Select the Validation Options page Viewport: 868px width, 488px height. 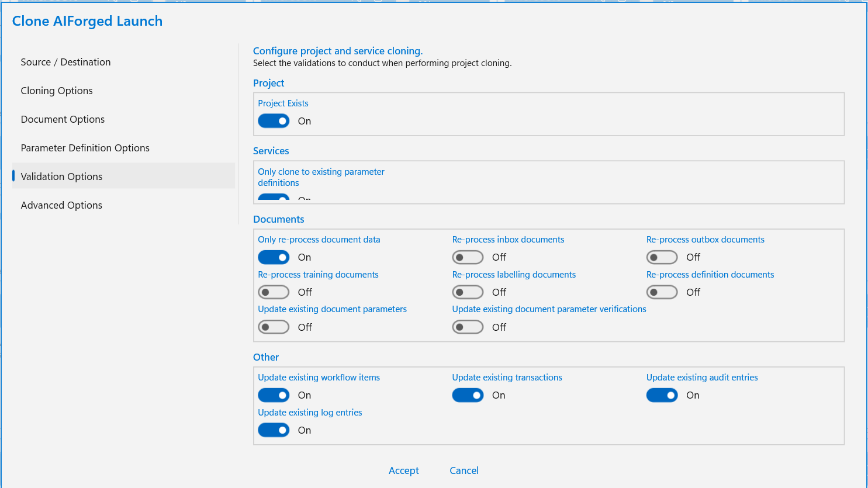coord(123,176)
